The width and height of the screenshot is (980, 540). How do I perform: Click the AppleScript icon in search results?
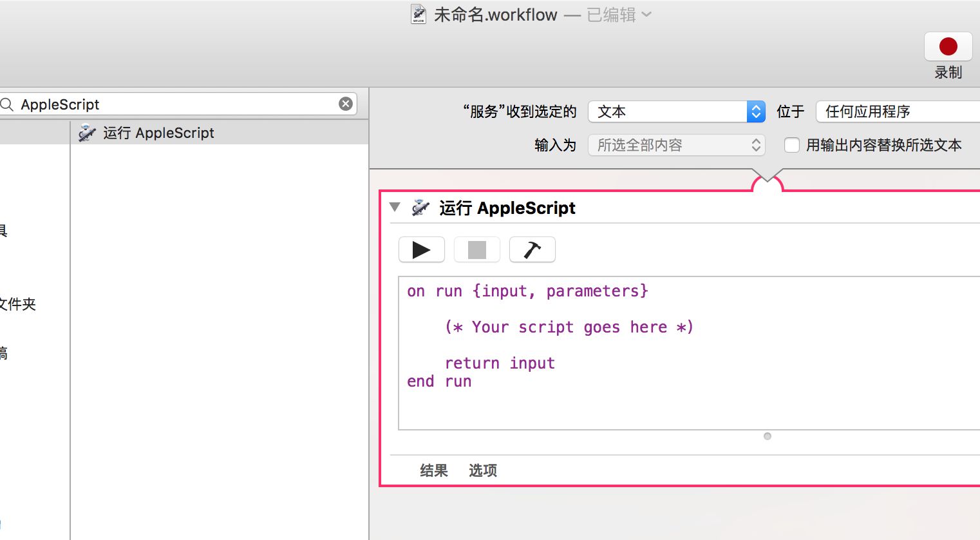[x=87, y=133]
